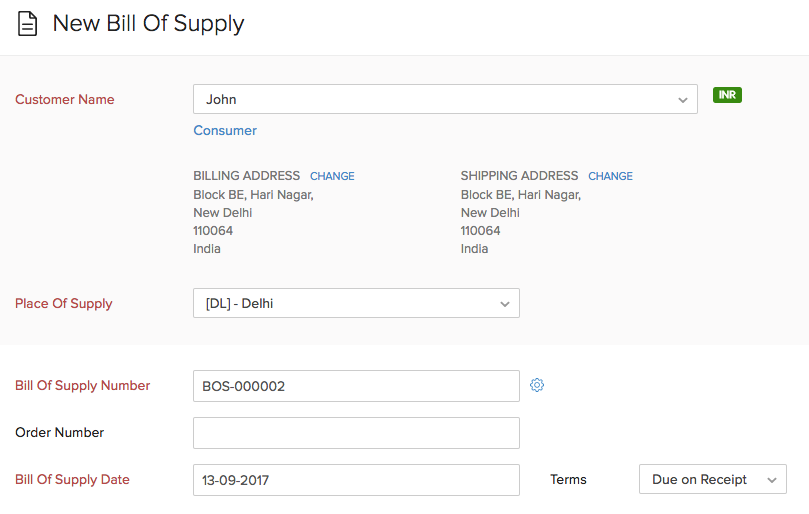Viewport: 809px width, 514px height.
Task: Click the Bill Of Supply number settings gear
Action: [537, 385]
